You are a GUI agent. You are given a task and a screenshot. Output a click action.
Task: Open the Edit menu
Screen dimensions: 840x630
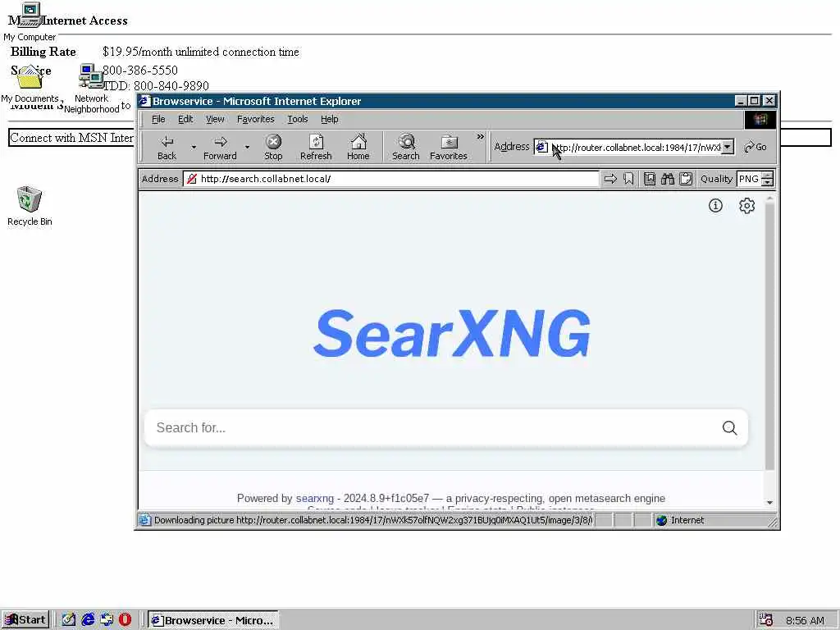[x=185, y=119]
